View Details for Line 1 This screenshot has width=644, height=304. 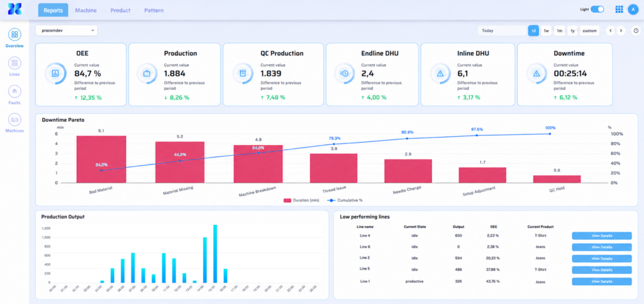(602, 281)
